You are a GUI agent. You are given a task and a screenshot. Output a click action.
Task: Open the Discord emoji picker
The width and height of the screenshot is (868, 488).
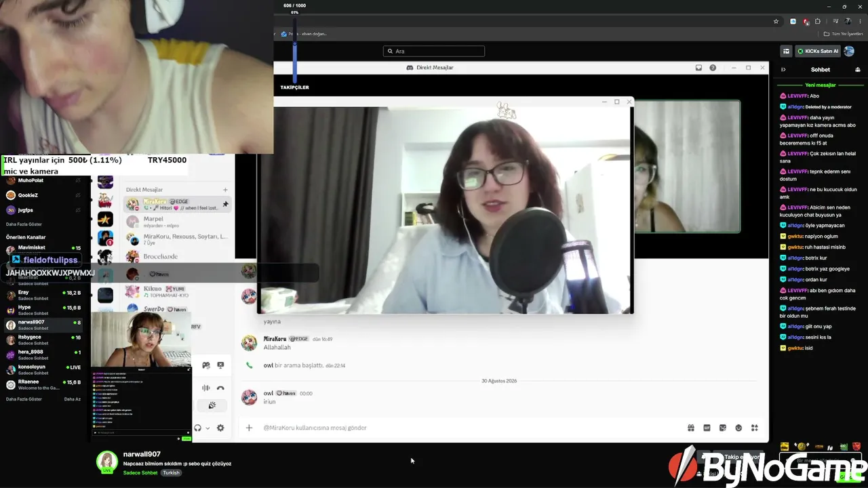(738, 428)
